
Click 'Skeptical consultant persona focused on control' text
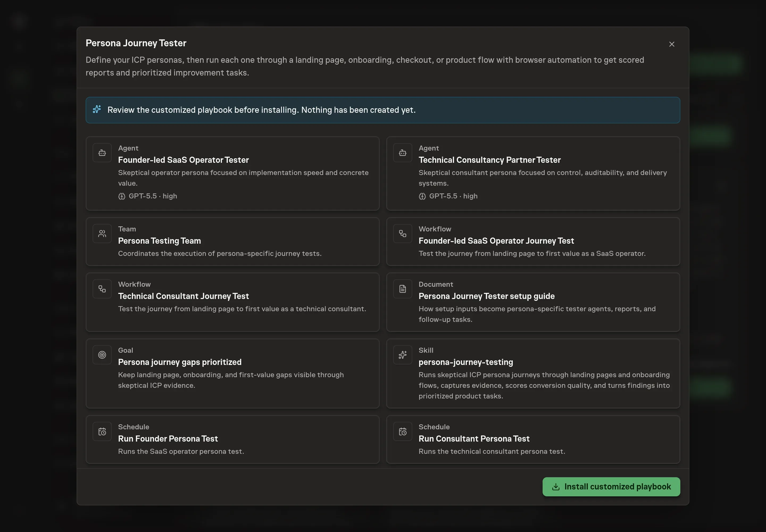point(543,178)
